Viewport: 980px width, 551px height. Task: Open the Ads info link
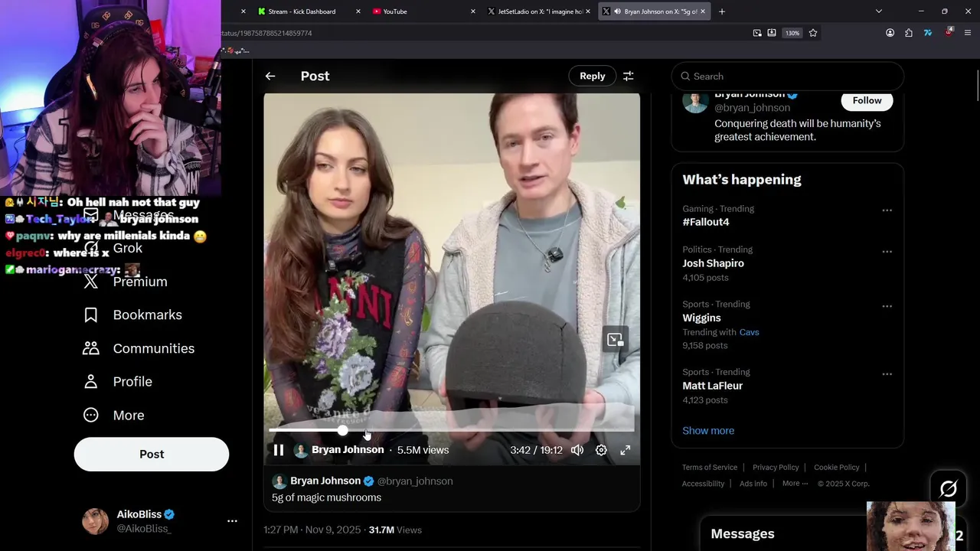click(753, 484)
